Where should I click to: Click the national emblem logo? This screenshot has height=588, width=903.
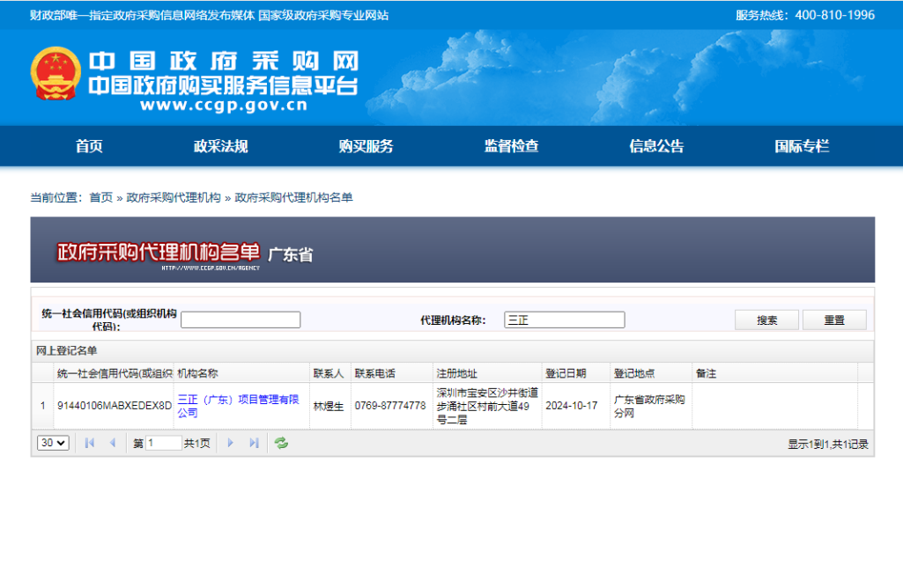[56, 74]
